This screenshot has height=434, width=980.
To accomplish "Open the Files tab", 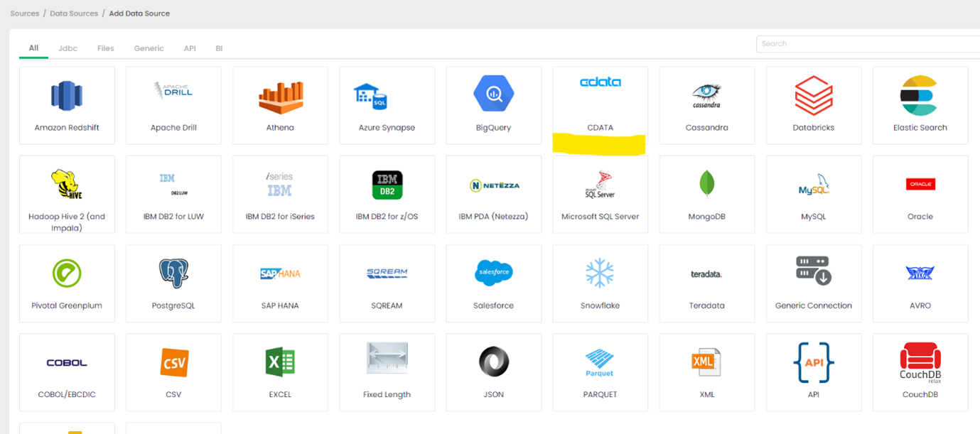I will (105, 48).
